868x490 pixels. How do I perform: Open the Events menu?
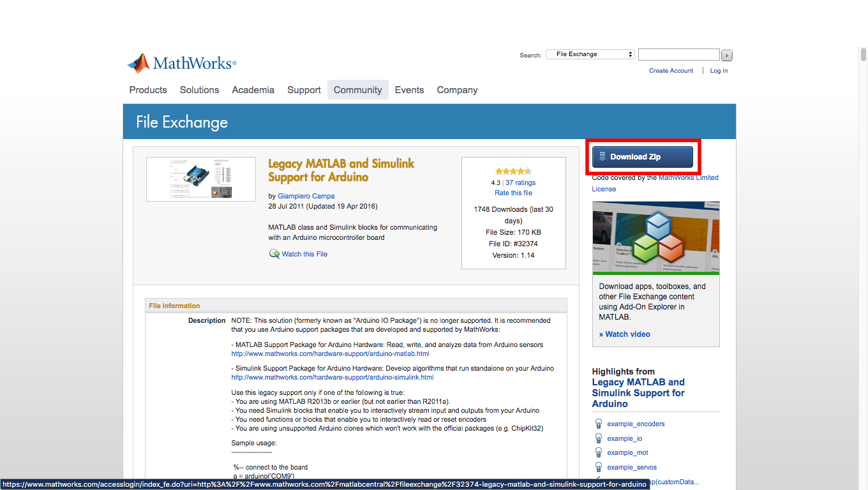click(x=409, y=90)
